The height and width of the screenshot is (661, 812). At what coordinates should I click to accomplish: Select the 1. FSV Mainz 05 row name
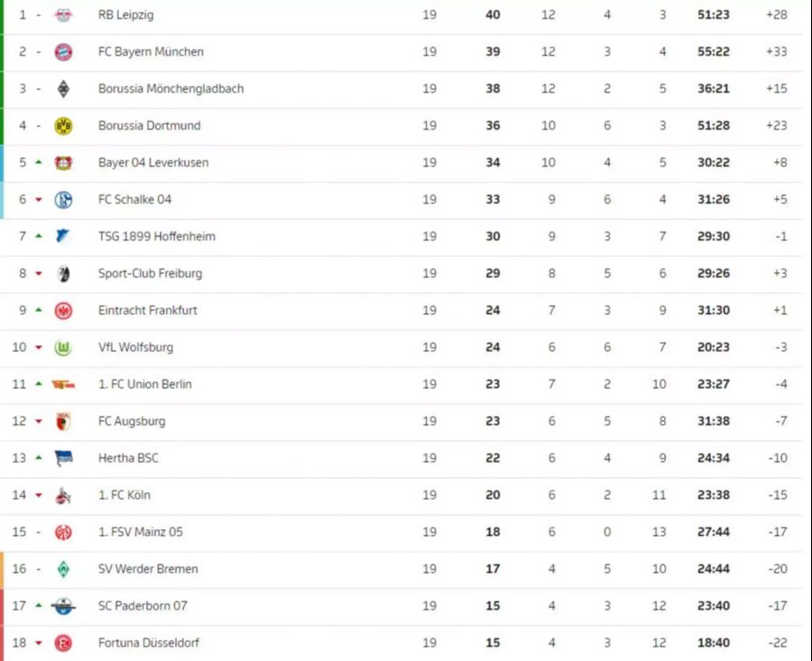click(141, 532)
